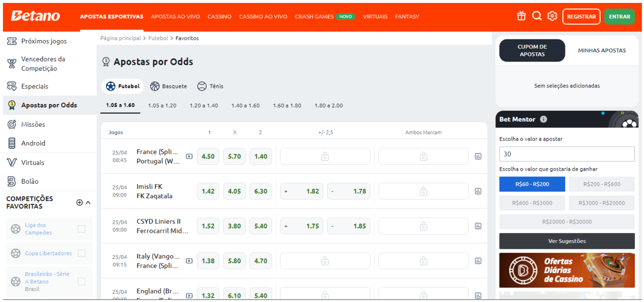Select the R$3000 - R$20000 winning range

coord(601,203)
